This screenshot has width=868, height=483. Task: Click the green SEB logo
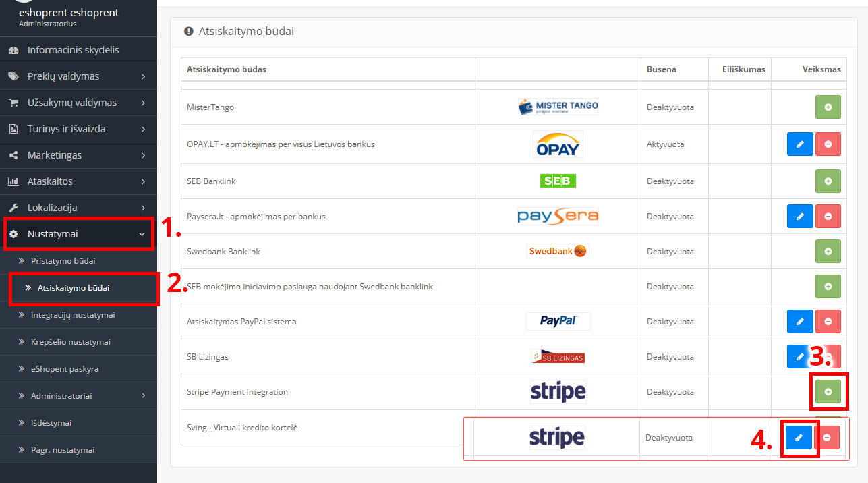[x=558, y=181]
